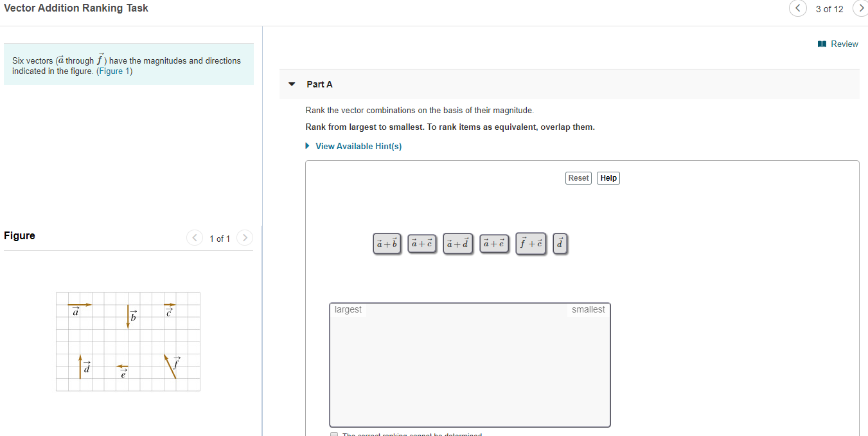
Task: Select the lone d vector tile
Action: (x=560, y=243)
